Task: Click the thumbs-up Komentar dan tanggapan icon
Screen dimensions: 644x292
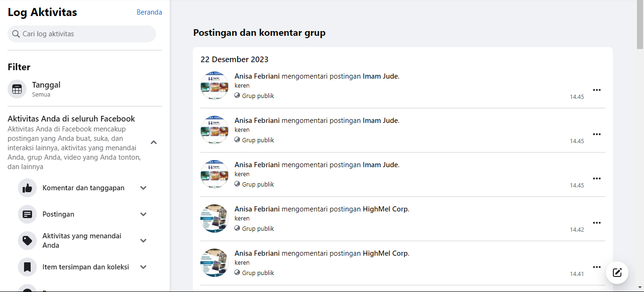Action: point(27,188)
